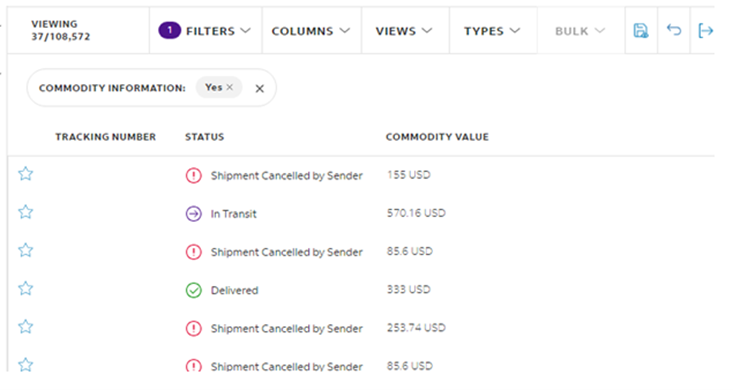Clear the Commodity Information filter entirely
This screenshot has width=733, height=390.
pyautogui.click(x=259, y=88)
